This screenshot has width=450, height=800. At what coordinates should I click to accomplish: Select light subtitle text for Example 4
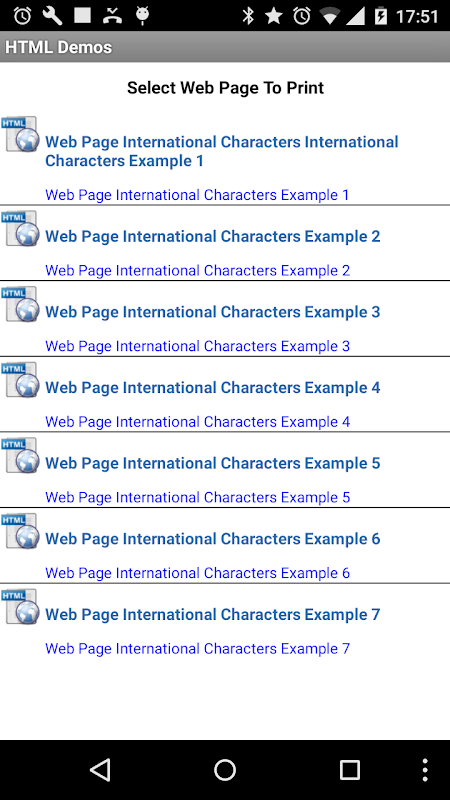(197, 421)
